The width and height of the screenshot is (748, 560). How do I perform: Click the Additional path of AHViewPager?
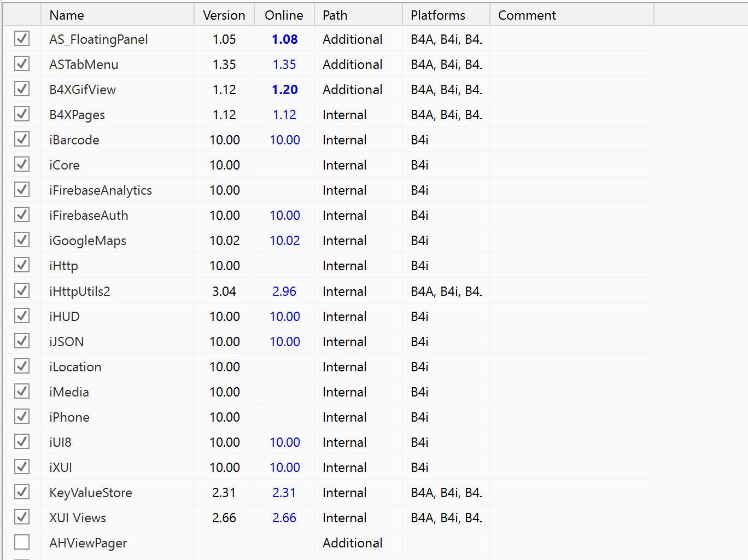353,543
